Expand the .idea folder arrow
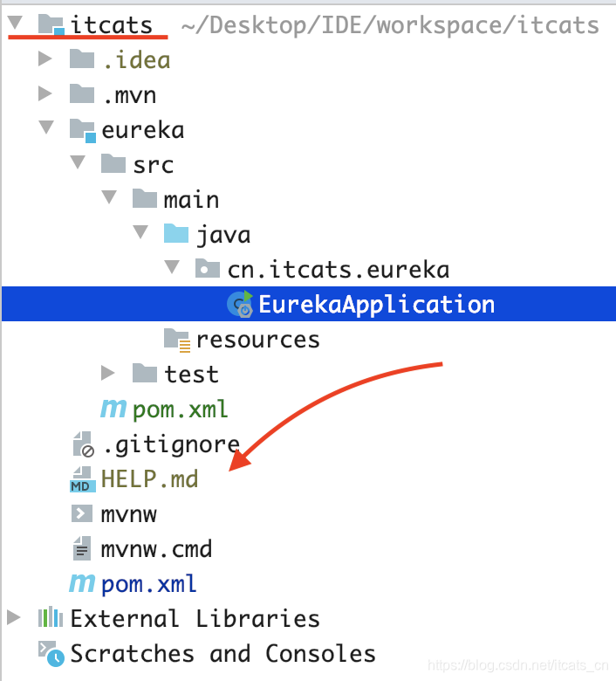The image size is (616, 681). [x=45, y=58]
